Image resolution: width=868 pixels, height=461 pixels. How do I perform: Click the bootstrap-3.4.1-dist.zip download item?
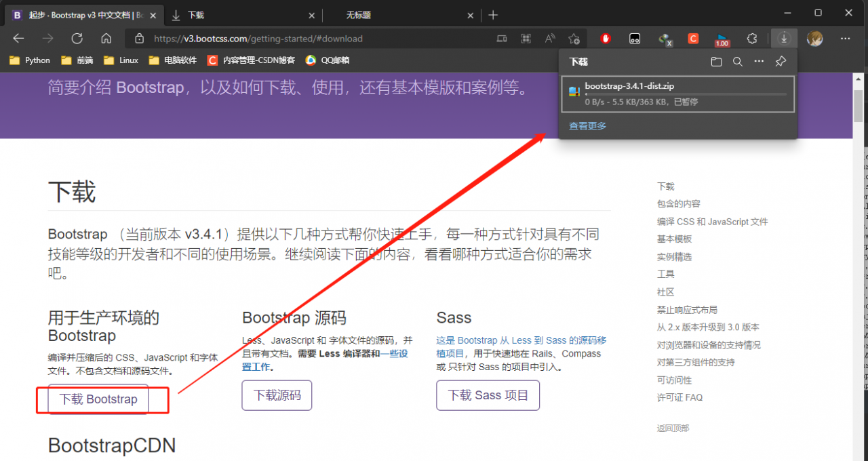(678, 94)
